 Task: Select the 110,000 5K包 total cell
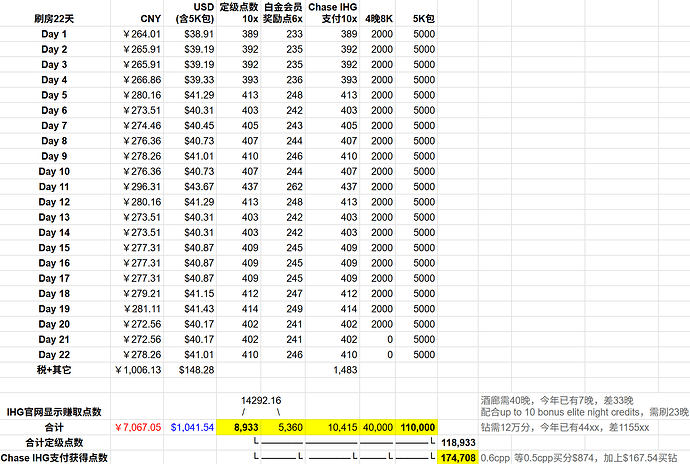click(x=417, y=427)
